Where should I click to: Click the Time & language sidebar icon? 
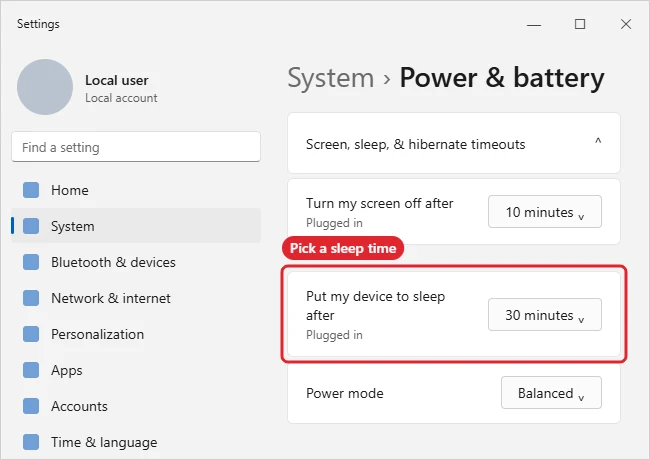tap(31, 442)
